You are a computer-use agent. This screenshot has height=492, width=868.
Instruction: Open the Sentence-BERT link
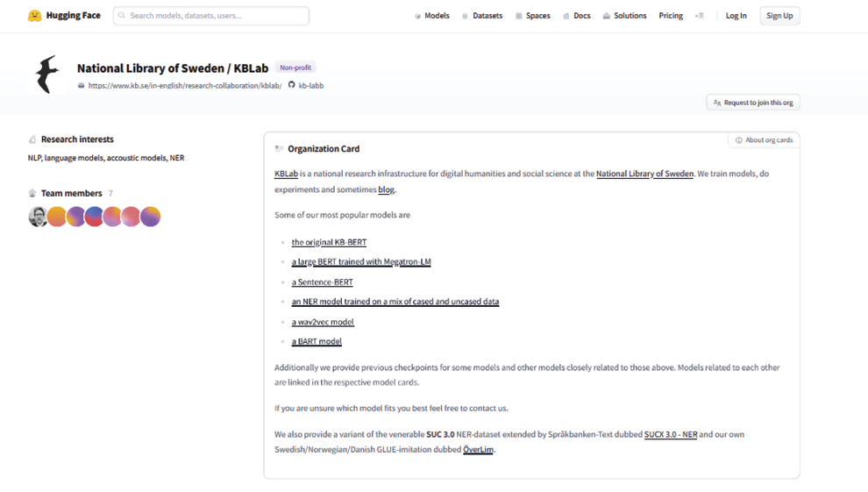[322, 282]
